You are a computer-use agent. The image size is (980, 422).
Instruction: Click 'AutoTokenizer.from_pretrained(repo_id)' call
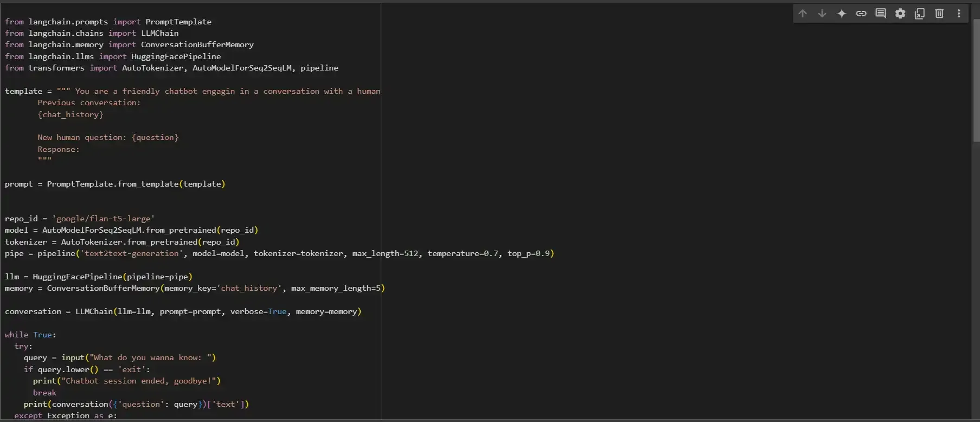[150, 242]
